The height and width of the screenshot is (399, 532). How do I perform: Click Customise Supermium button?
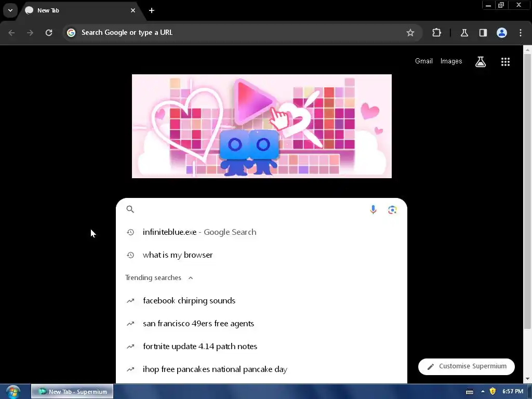466,366
